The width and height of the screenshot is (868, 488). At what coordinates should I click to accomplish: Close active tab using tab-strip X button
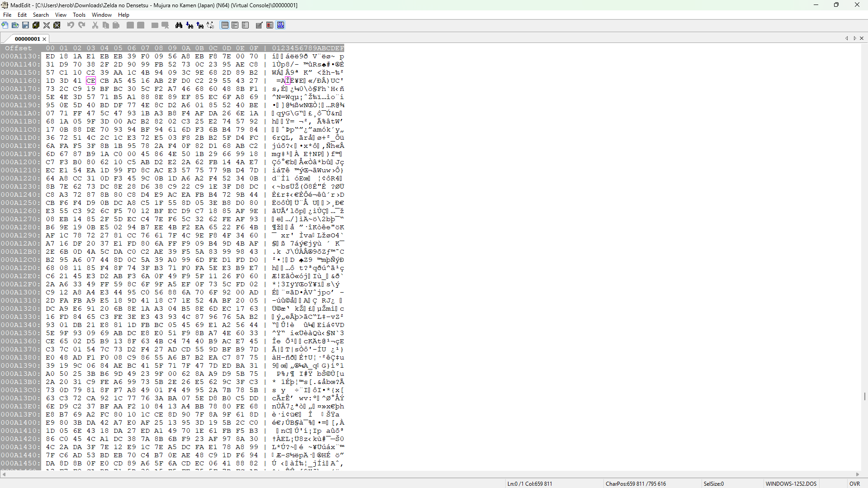pyautogui.click(x=862, y=38)
